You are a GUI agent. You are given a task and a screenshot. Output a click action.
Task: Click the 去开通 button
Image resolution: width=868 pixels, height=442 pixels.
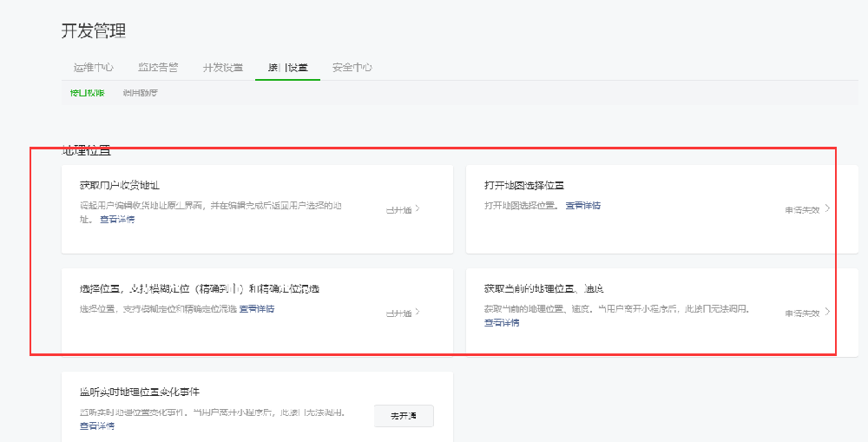coord(404,416)
